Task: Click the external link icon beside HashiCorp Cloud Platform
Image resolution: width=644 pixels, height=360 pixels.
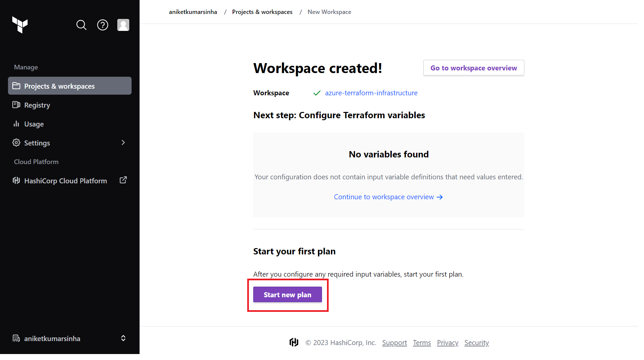Action: click(123, 180)
